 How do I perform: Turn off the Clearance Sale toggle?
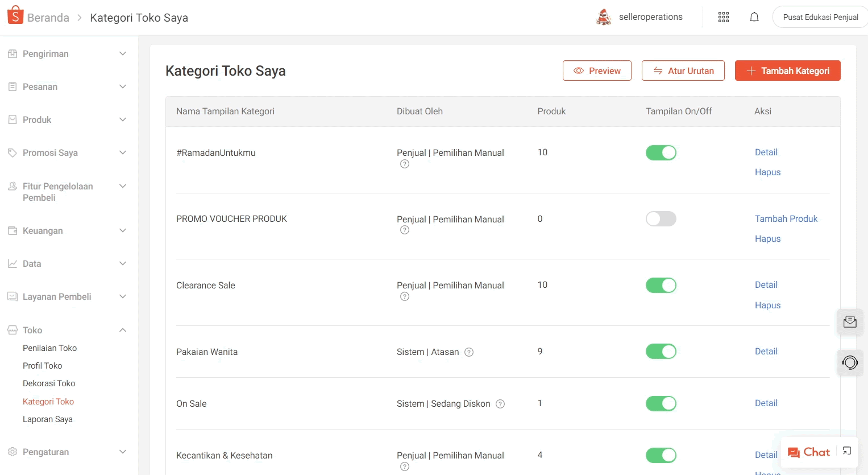pyautogui.click(x=661, y=285)
